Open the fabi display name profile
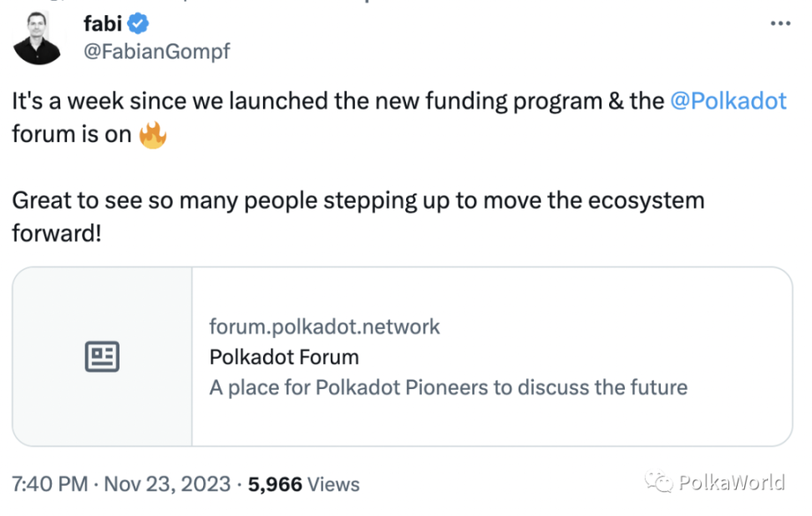Image resolution: width=812 pixels, height=516 pixels. pyautogui.click(x=102, y=23)
